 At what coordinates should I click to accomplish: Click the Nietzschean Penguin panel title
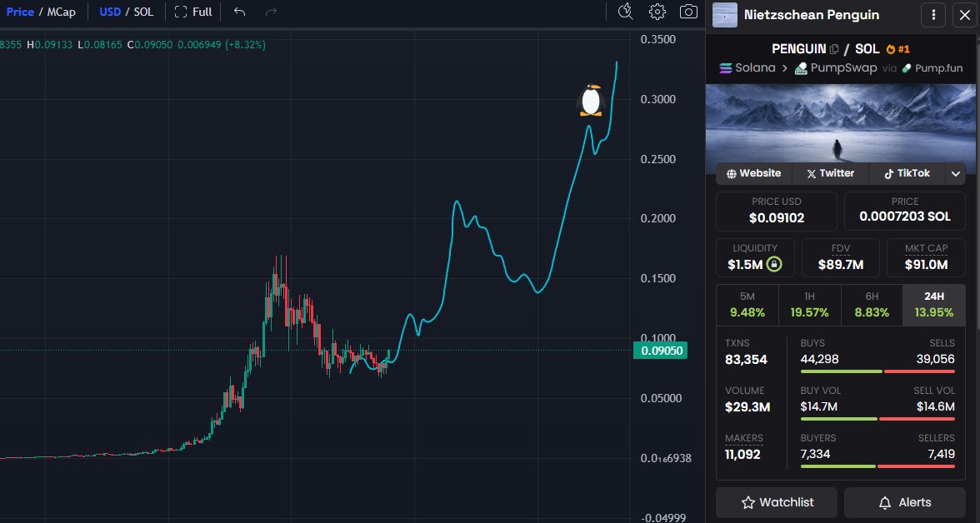(x=812, y=15)
